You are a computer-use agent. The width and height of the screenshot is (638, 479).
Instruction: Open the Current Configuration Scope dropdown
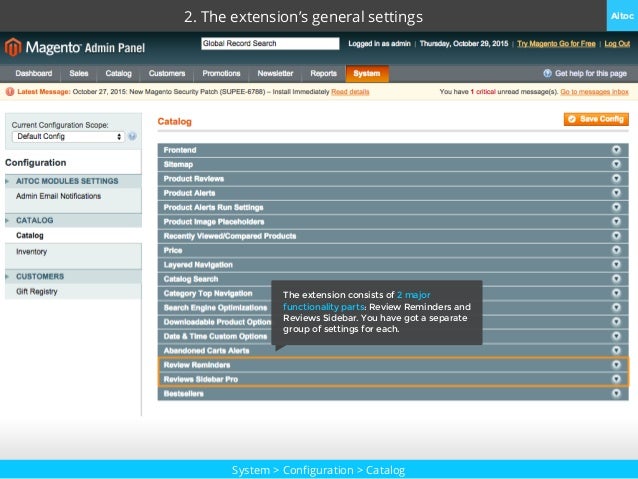pos(68,136)
